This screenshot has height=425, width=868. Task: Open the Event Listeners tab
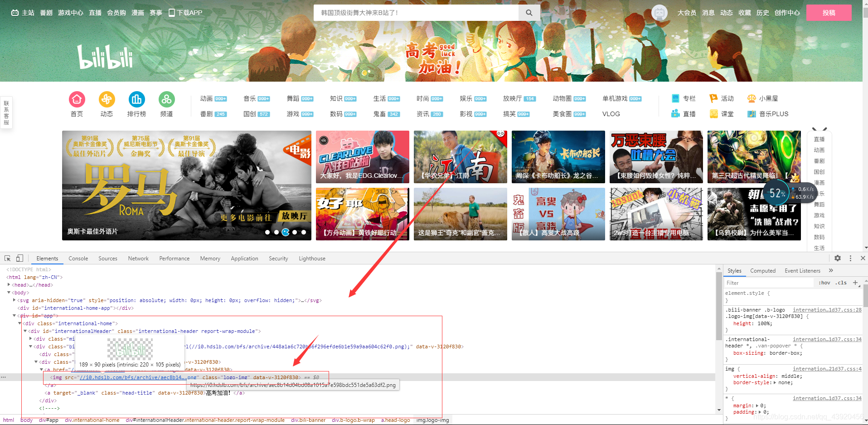[x=802, y=271]
